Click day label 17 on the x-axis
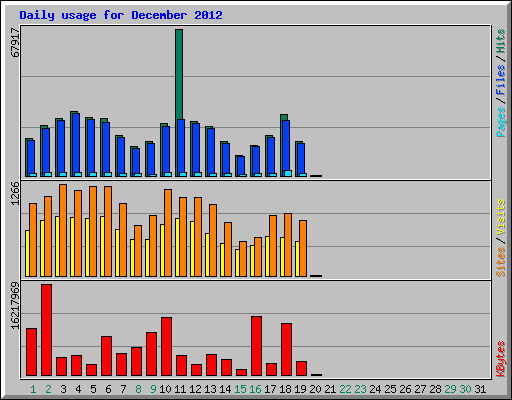The height and width of the screenshot is (400, 512). click(x=270, y=389)
